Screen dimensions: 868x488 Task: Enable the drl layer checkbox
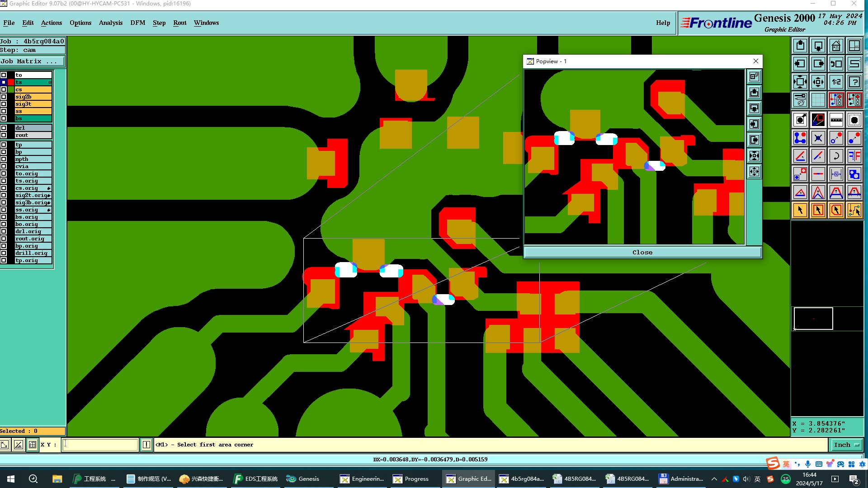[x=4, y=128]
